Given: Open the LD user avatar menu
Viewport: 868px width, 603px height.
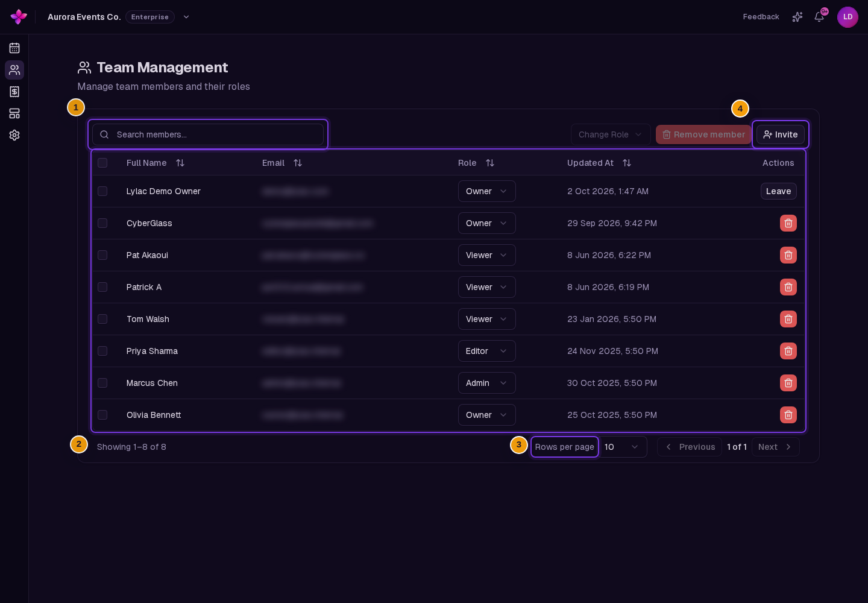Looking at the screenshot, I should click(848, 17).
